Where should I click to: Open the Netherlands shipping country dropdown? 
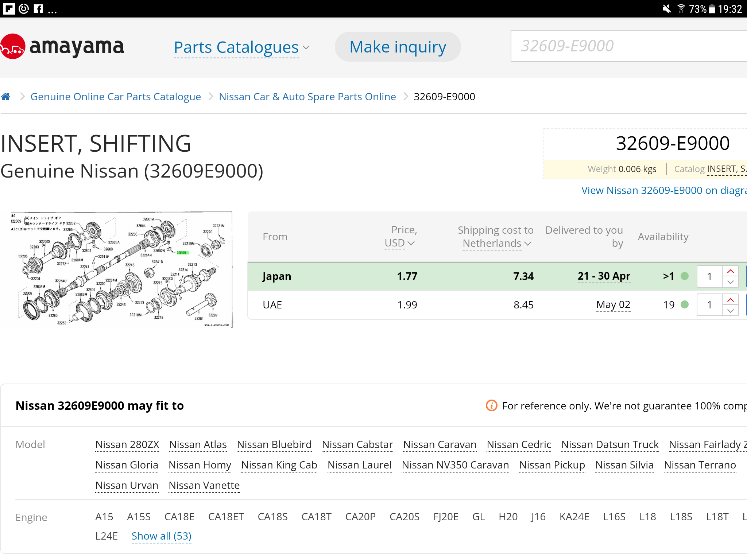click(497, 243)
